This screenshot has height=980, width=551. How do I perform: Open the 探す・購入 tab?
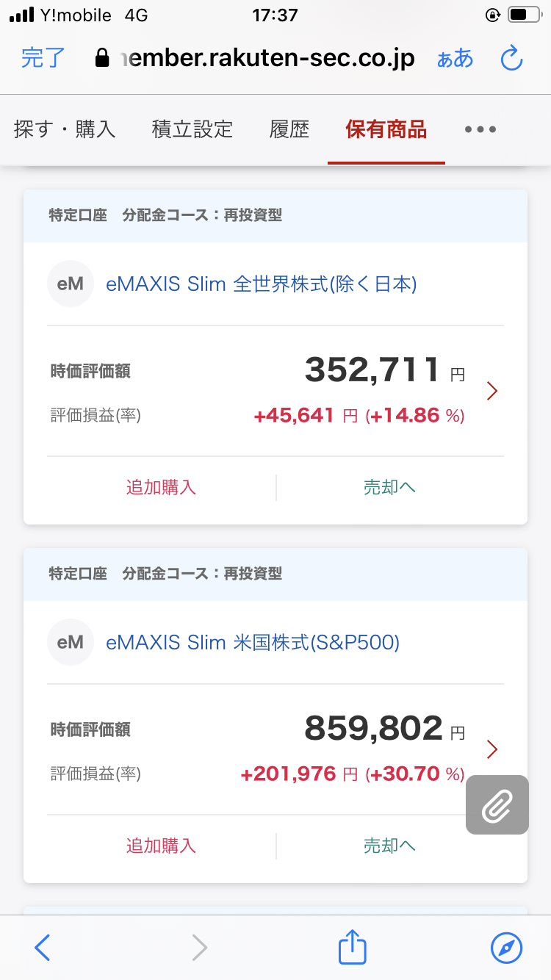click(x=65, y=130)
